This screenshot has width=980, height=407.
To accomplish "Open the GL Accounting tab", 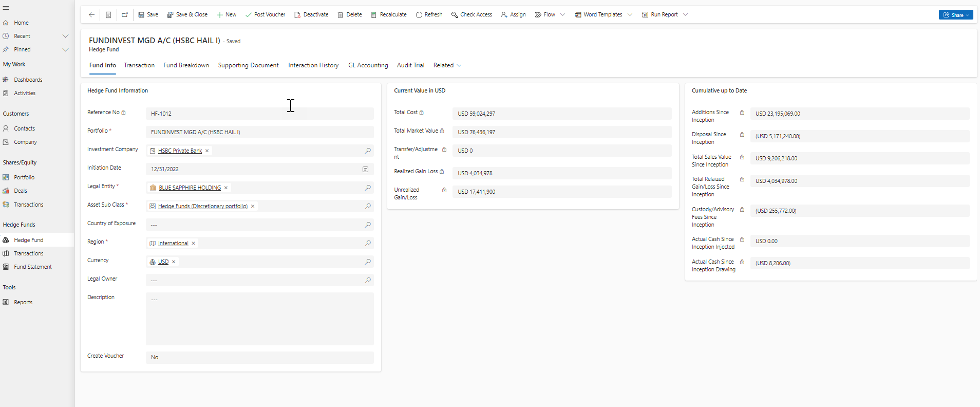I will 368,65.
